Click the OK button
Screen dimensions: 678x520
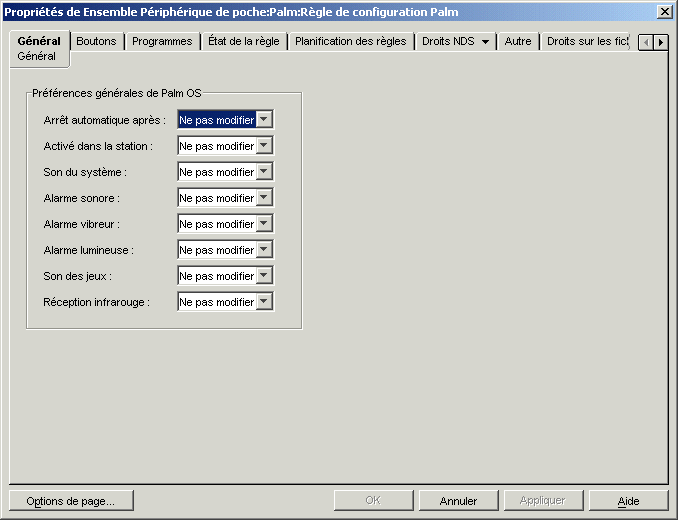click(374, 501)
